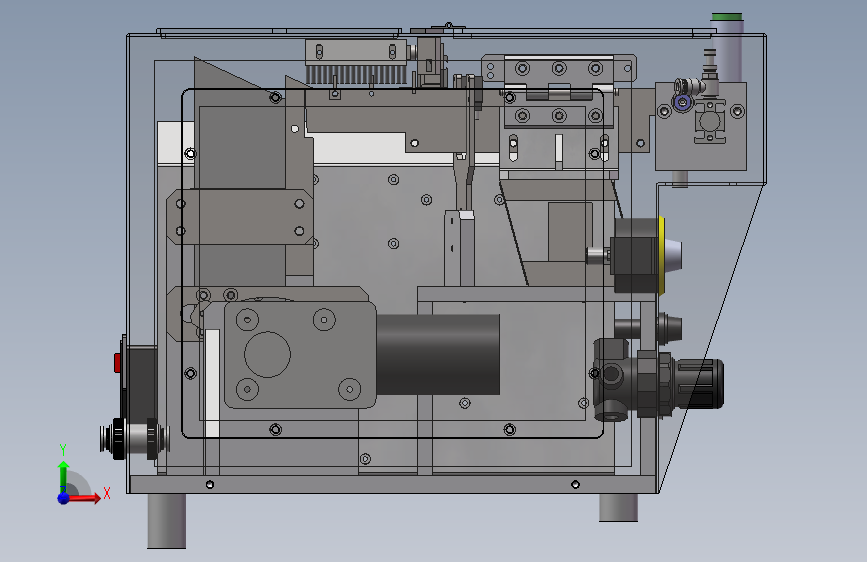Select the large circular hole on the motor mounting plate
This screenshot has width=867, height=562.
[x=267, y=355]
